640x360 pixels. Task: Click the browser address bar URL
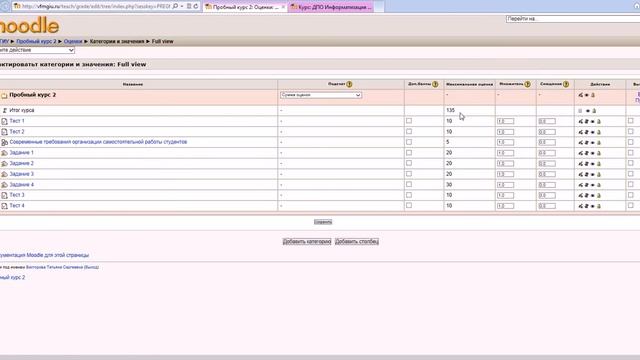(x=96, y=7)
